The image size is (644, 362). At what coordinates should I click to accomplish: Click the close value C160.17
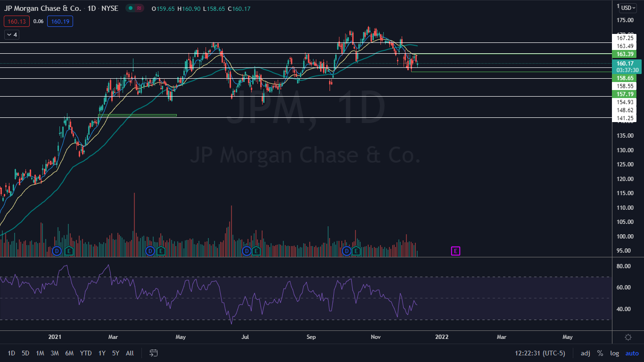coord(239,8)
